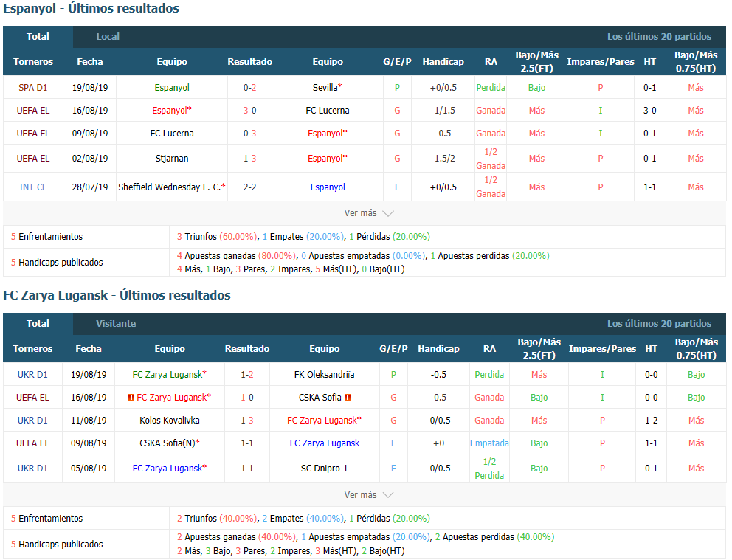Open the Kolos Kovalivka team link
Viewport: 732px width, 560px height.
click(x=170, y=421)
